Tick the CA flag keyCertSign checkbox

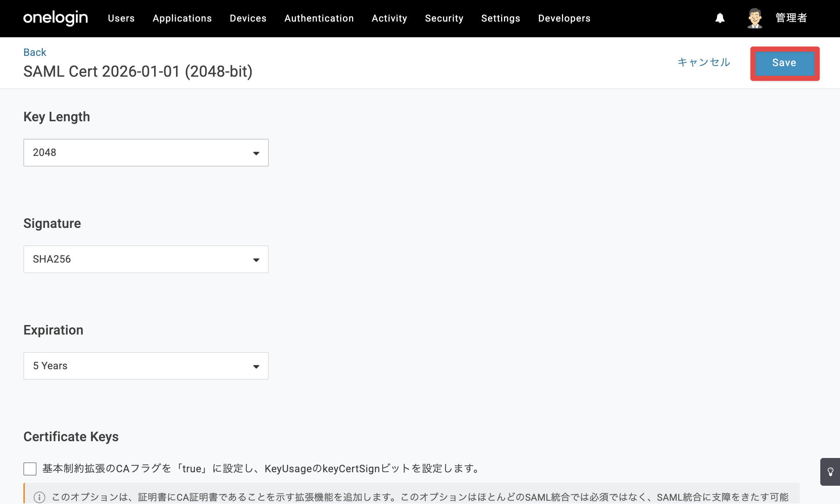30,469
